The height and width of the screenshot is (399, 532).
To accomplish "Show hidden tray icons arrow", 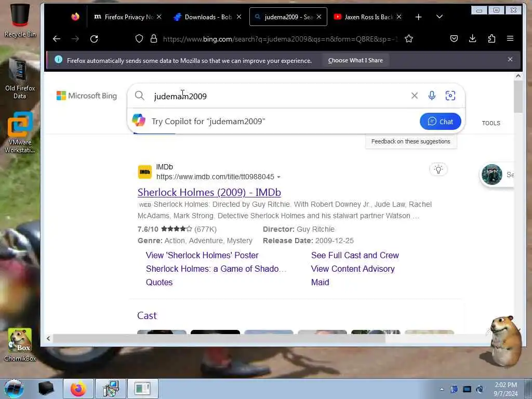I will point(442,389).
